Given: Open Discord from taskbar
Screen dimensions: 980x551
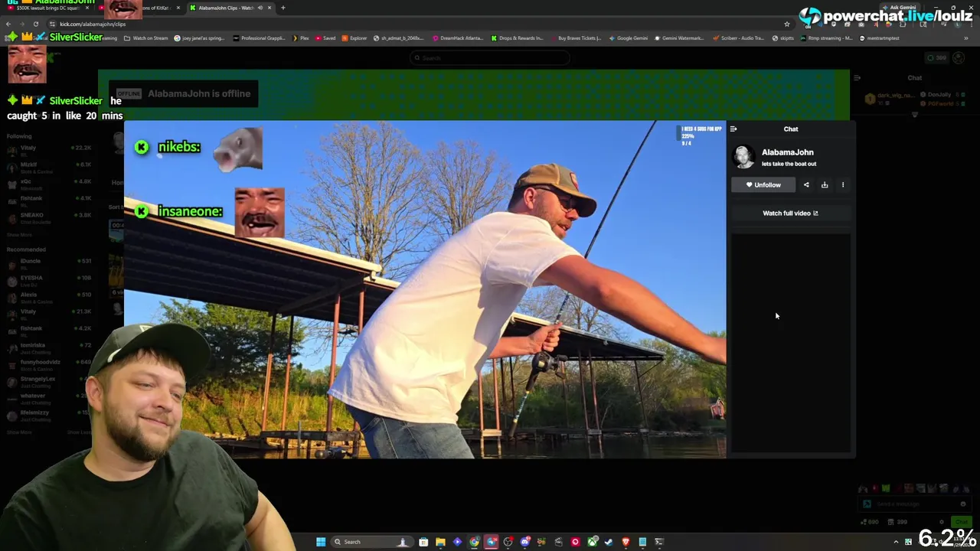Looking at the screenshot, I should pyautogui.click(x=525, y=542).
